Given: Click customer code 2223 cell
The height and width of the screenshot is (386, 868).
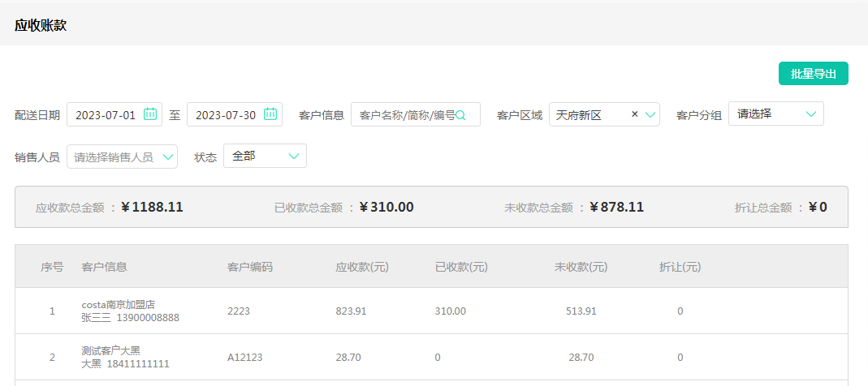Looking at the screenshot, I should pos(239,311).
